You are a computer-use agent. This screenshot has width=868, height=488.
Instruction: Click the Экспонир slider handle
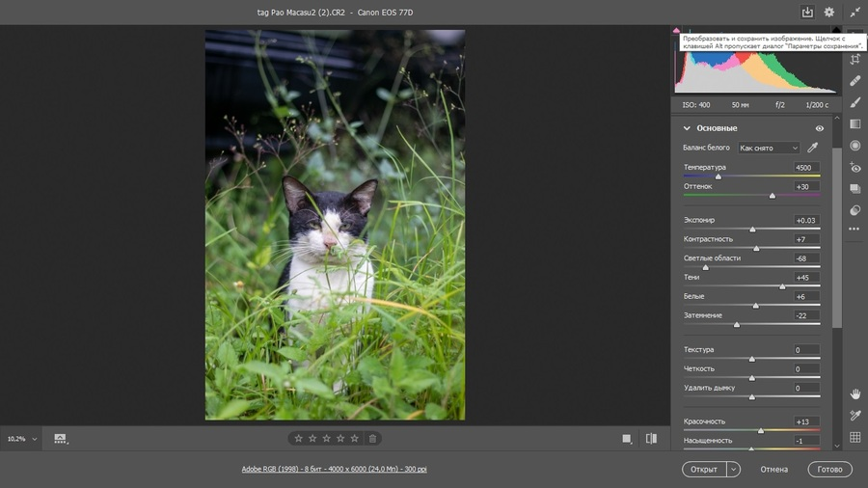[x=752, y=230]
